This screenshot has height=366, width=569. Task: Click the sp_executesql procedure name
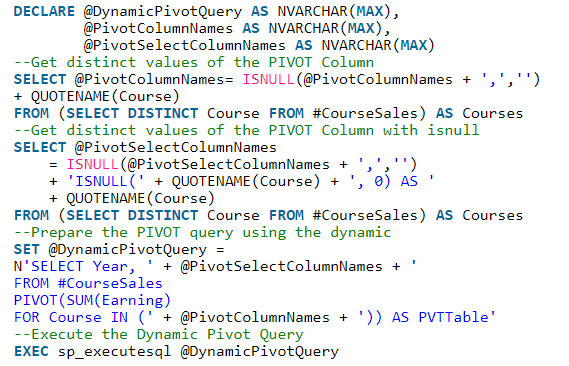(x=114, y=351)
